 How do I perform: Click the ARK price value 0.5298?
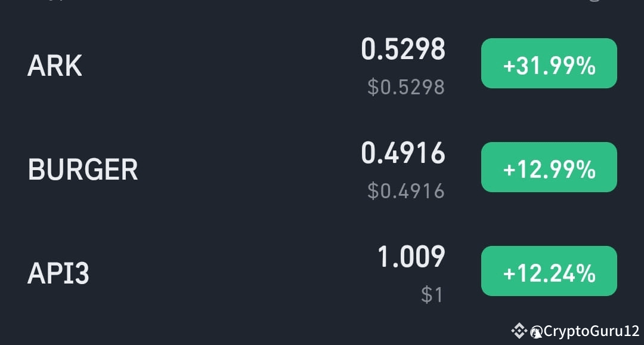pos(404,50)
